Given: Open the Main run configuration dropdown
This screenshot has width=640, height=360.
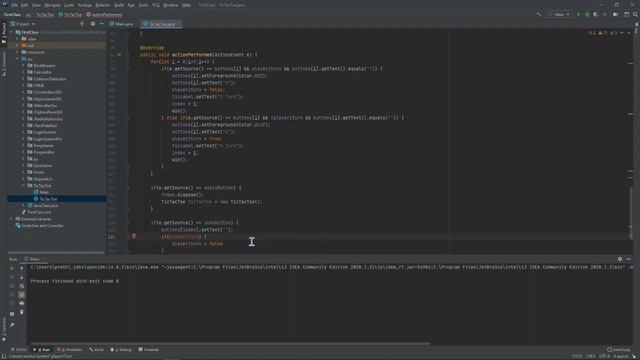Looking at the screenshot, I should point(561,14).
